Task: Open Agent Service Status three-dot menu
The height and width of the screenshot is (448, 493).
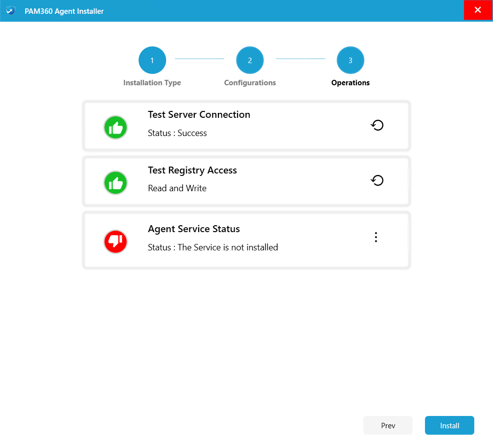Action: 376,237
